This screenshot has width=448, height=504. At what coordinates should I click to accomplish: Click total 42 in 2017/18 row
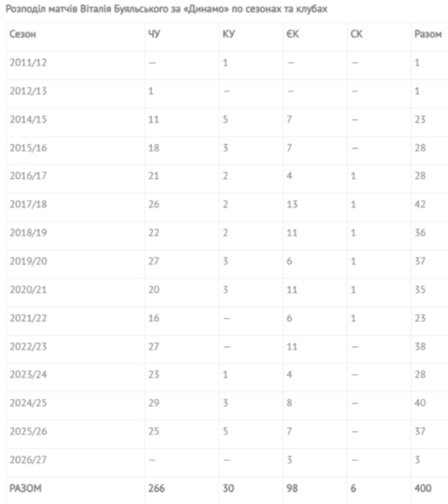(420, 204)
